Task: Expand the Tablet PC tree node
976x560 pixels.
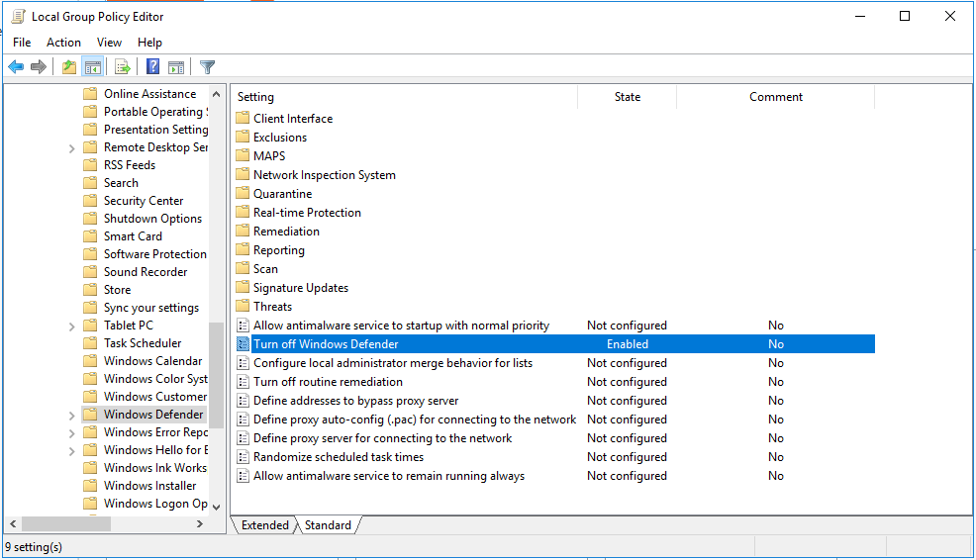Action: (72, 327)
